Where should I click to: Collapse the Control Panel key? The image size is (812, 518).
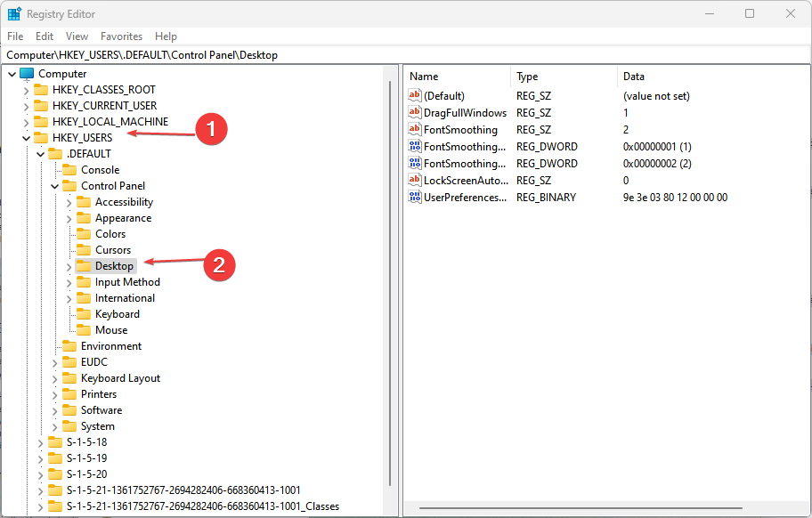click(55, 187)
